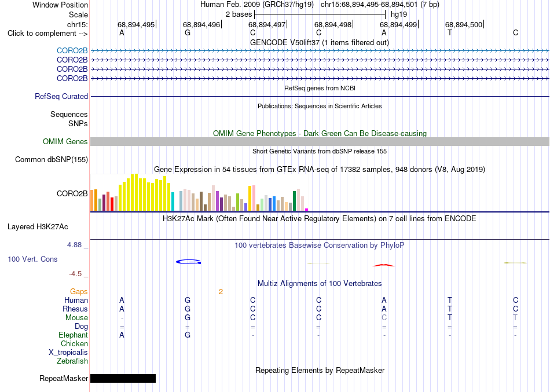Viewport: 550px width, 392px height.
Task: Click position label 68,894,498 on ruler
Action: 332,24
